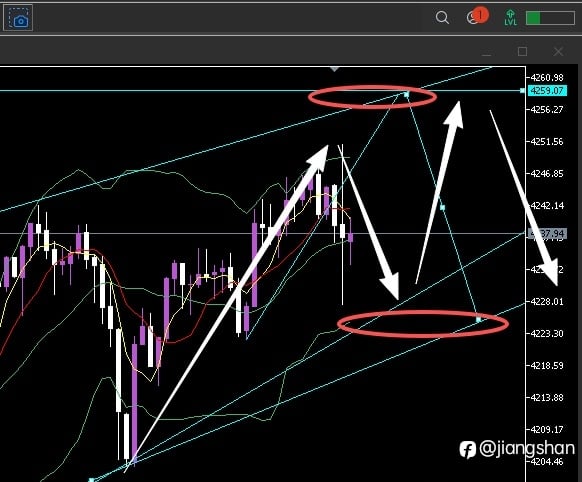Select the upper red ellipse object
The height and width of the screenshot is (482, 582).
[x=372, y=97]
